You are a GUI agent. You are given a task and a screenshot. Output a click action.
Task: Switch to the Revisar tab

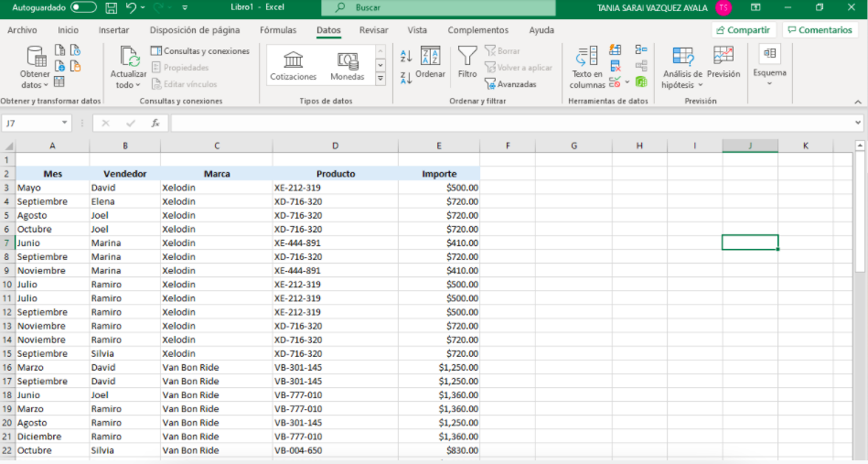click(x=374, y=30)
